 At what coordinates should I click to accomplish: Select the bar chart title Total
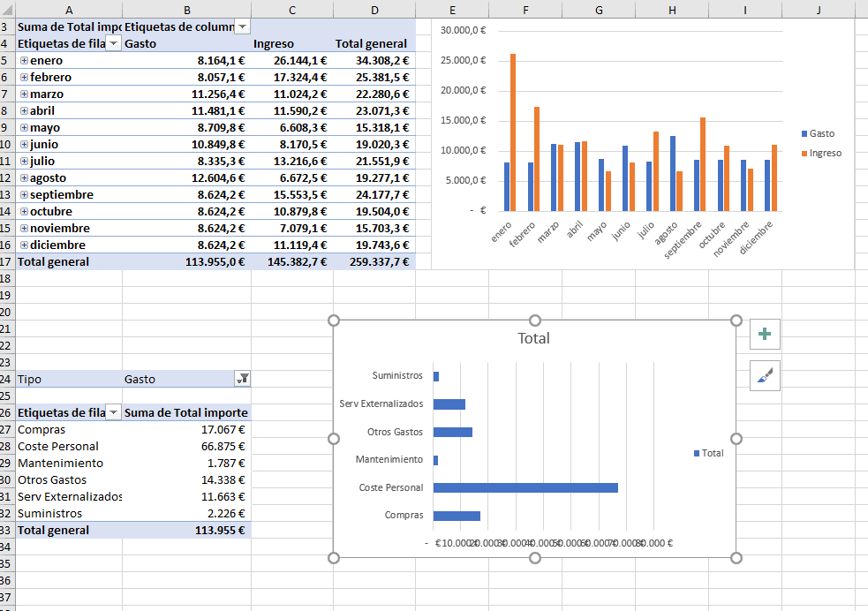[x=533, y=338]
